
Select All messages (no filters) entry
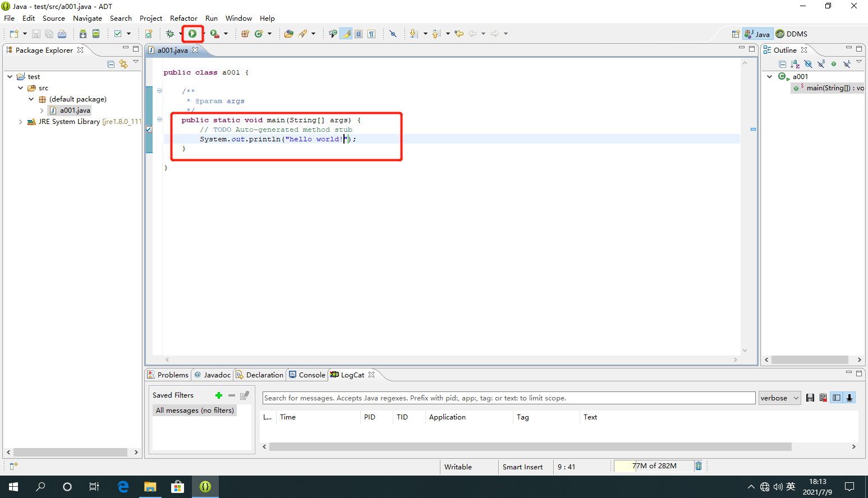[195, 411]
